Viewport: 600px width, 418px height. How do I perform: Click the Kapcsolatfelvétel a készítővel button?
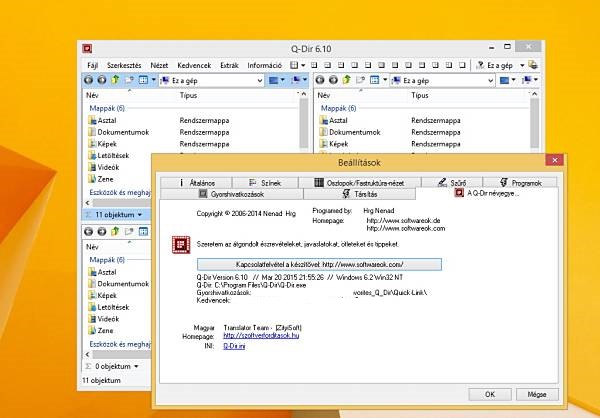(320, 265)
